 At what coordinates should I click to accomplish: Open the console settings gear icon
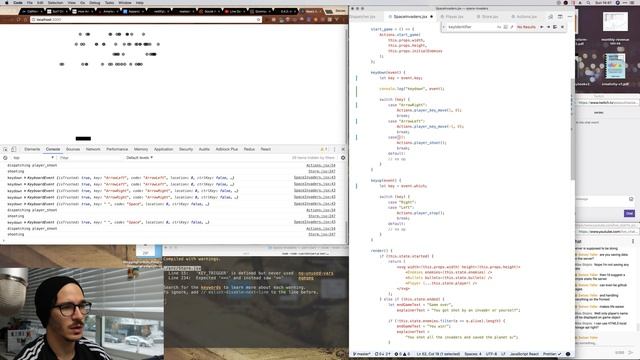343,158
